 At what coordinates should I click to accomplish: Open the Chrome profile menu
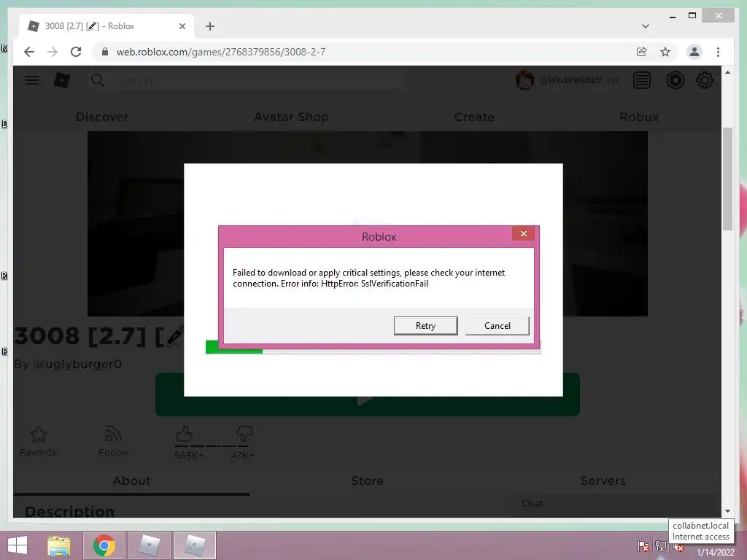coord(694,52)
